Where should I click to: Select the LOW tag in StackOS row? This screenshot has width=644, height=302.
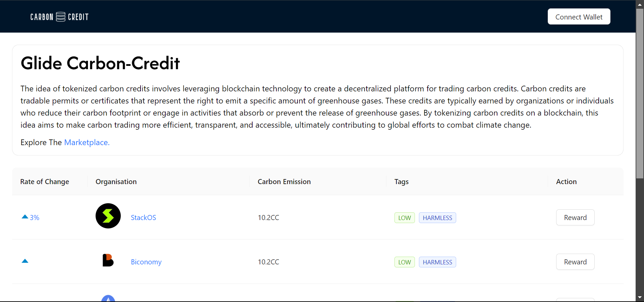pos(404,218)
